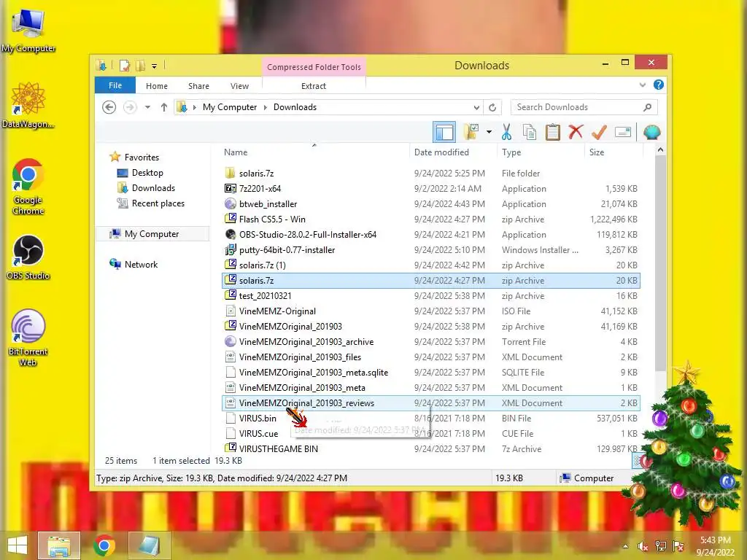Image resolution: width=747 pixels, height=560 pixels.
Task: Click the File Explorer taskbar button
Action: (59, 545)
